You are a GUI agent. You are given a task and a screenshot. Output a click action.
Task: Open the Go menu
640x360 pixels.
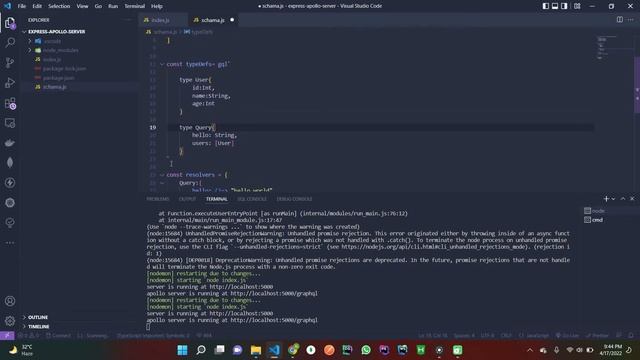[98, 6]
